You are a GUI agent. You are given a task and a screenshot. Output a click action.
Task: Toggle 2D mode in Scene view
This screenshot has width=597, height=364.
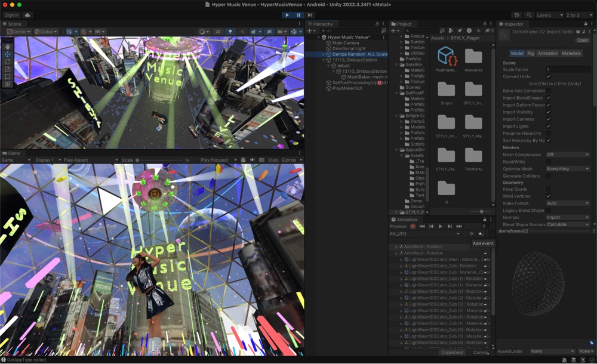(218, 32)
